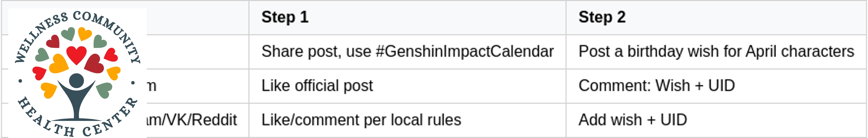Viewport: 868px width, 138px height.
Task: Click the partially hidden "am/VK/Reddit" cell
Action: (x=192, y=120)
